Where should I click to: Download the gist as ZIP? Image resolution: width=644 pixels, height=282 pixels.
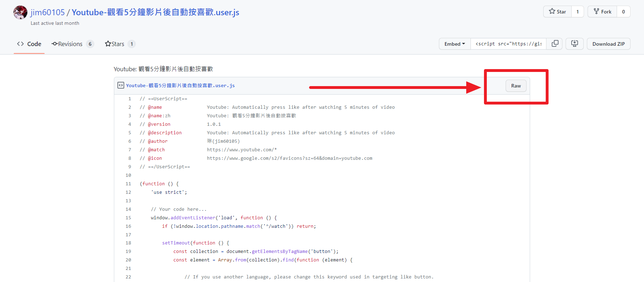pyautogui.click(x=608, y=44)
